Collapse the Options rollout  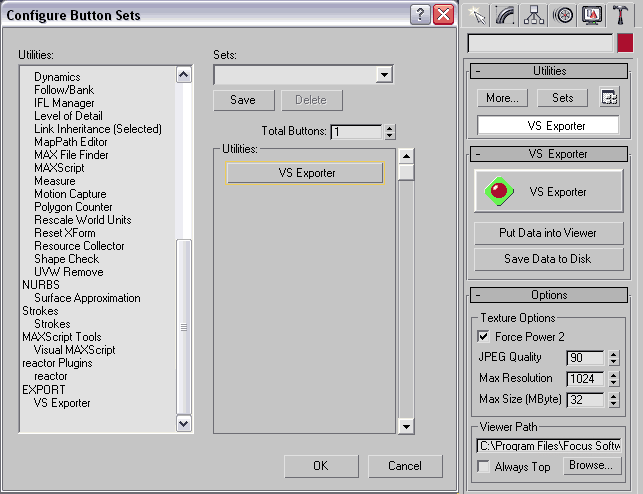[x=549, y=295]
